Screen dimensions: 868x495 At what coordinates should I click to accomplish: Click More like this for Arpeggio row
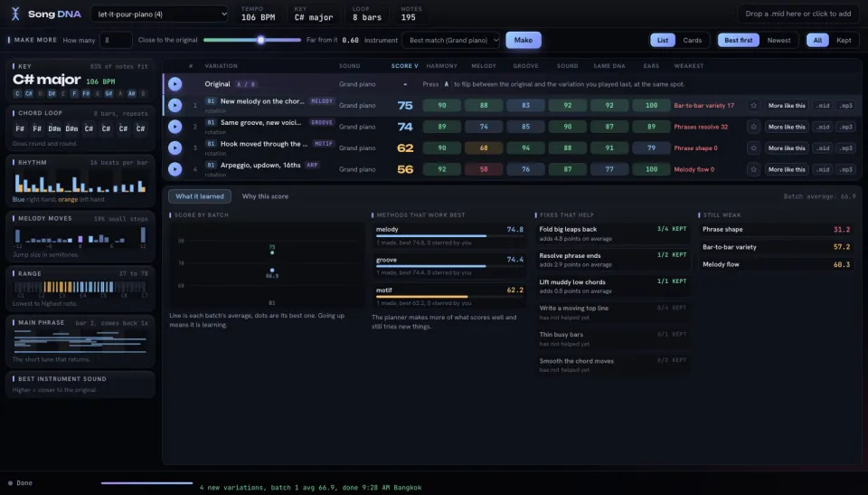787,169
